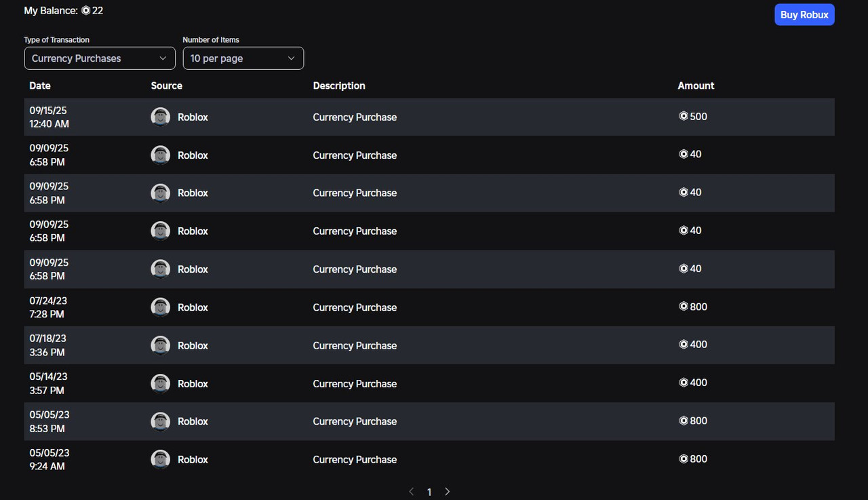The height and width of the screenshot is (500, 868).
Task: Select the Roblox avatar on the 07/24/23 row
Action: [x=160, y=307]
